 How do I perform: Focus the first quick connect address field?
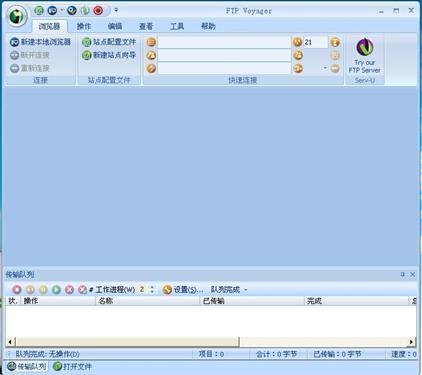point(224,42)
